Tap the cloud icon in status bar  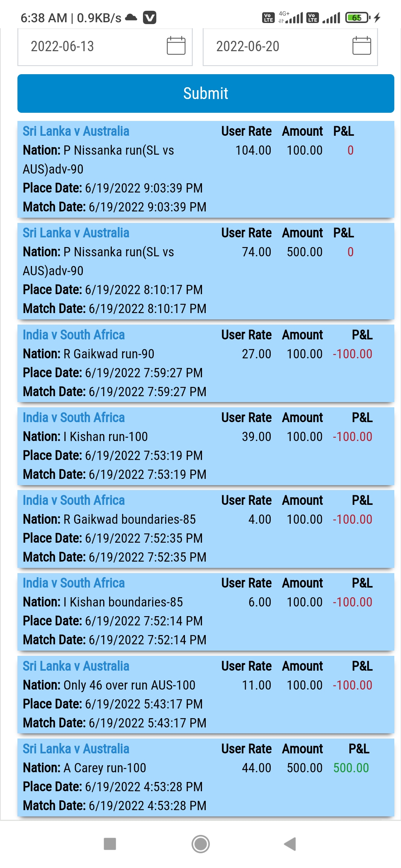click(x=131, y=17)
